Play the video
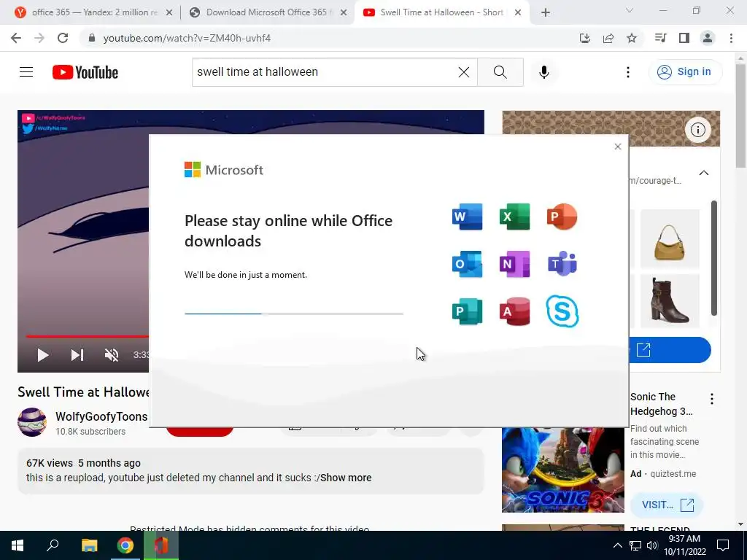747x560 pixels. pos(43,355)
